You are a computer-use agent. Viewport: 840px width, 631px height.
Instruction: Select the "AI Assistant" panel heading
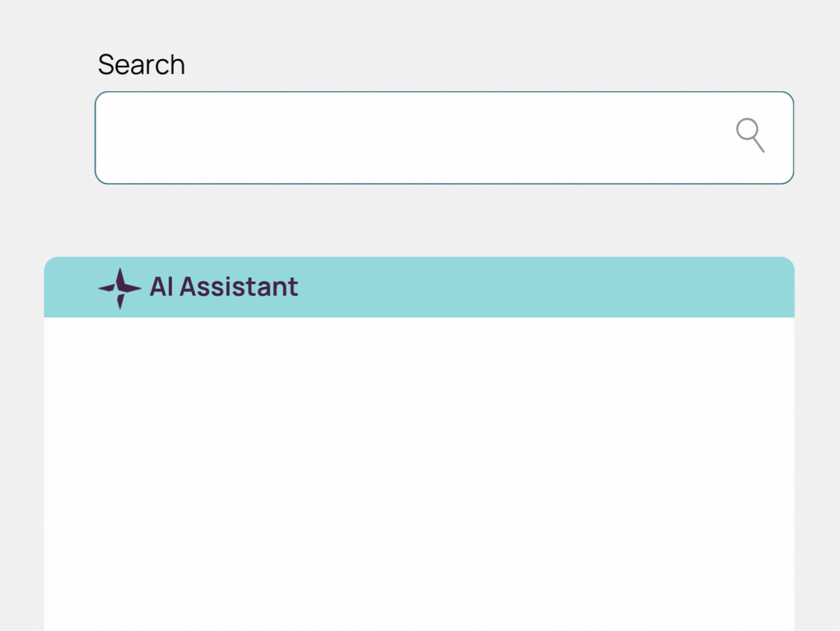223,287
